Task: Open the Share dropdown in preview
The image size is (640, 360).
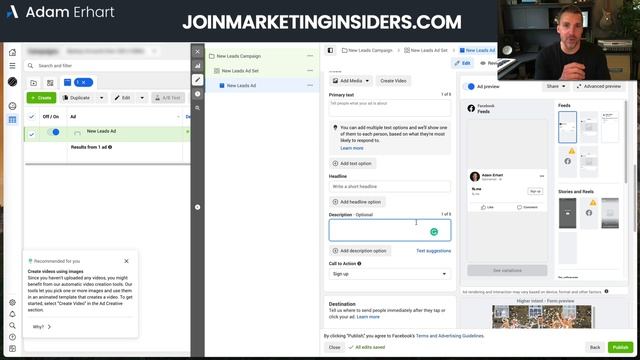Action: [x=556, y=87]
